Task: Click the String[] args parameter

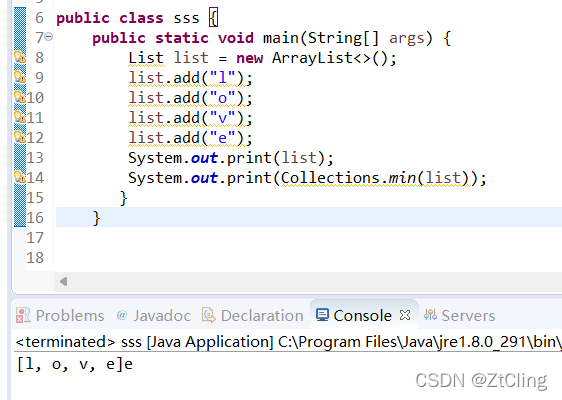Action: pos(366,38)
